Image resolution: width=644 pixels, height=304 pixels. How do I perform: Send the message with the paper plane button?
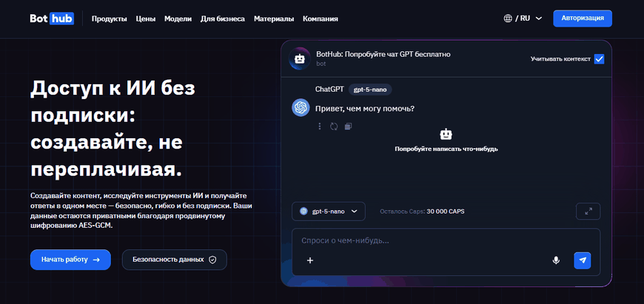pos(583,260)
